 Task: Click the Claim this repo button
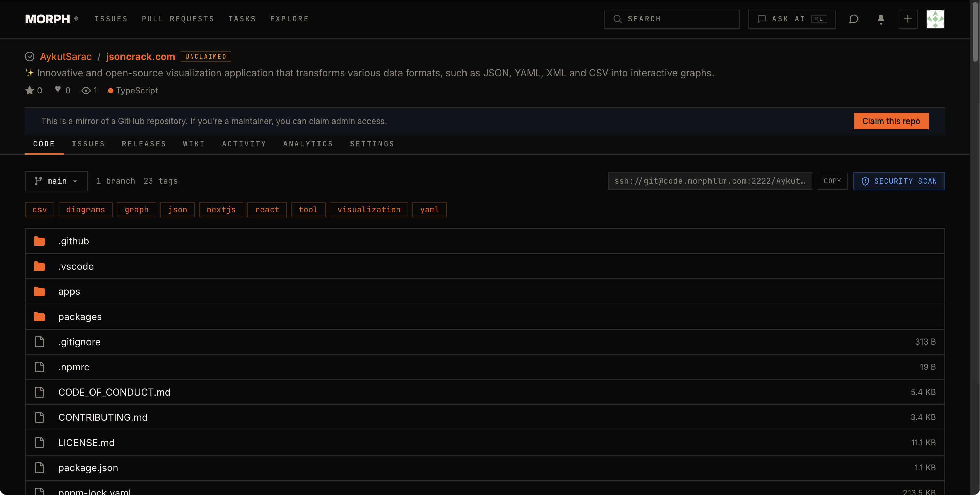pyautogui.click(x=891, y=121)
